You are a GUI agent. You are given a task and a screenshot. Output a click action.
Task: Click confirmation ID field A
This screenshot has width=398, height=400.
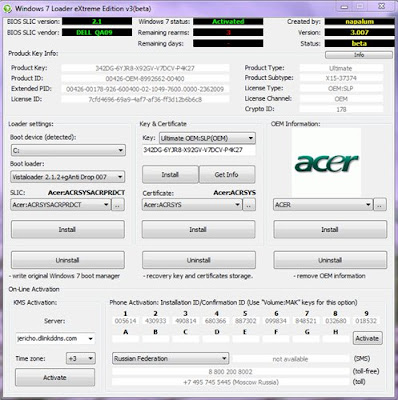[x=126, y=339]
